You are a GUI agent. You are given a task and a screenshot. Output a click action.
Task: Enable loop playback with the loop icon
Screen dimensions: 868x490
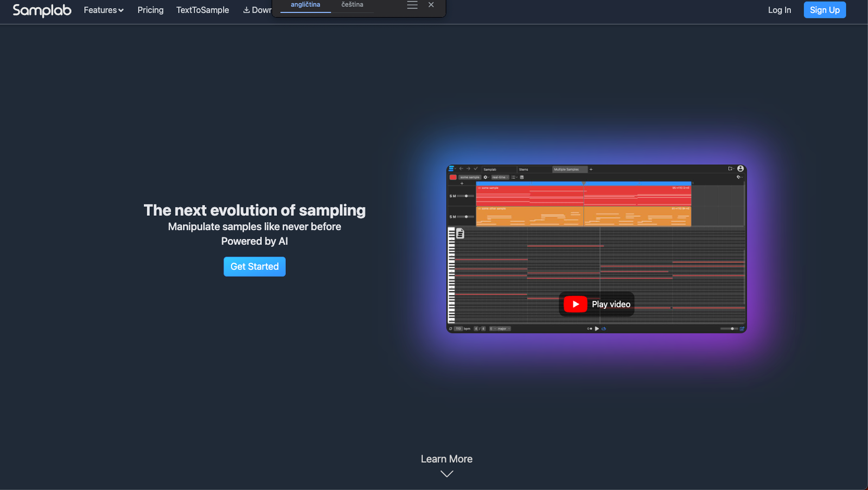point(604,328)
